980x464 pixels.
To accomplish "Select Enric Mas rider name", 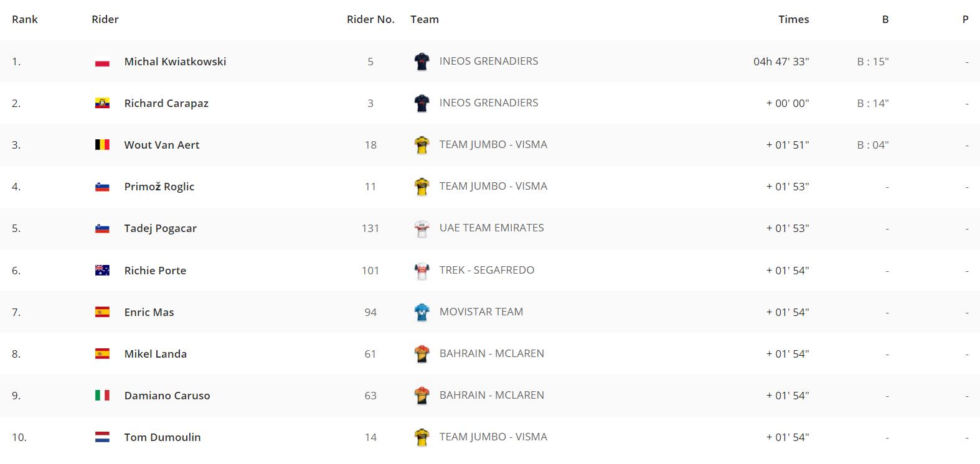I will pos(149,312).
